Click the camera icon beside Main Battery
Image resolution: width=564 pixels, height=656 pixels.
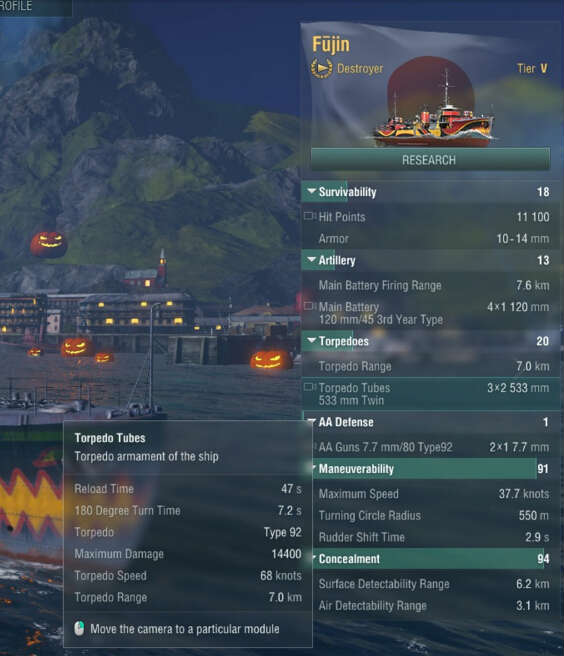point(310,306)
